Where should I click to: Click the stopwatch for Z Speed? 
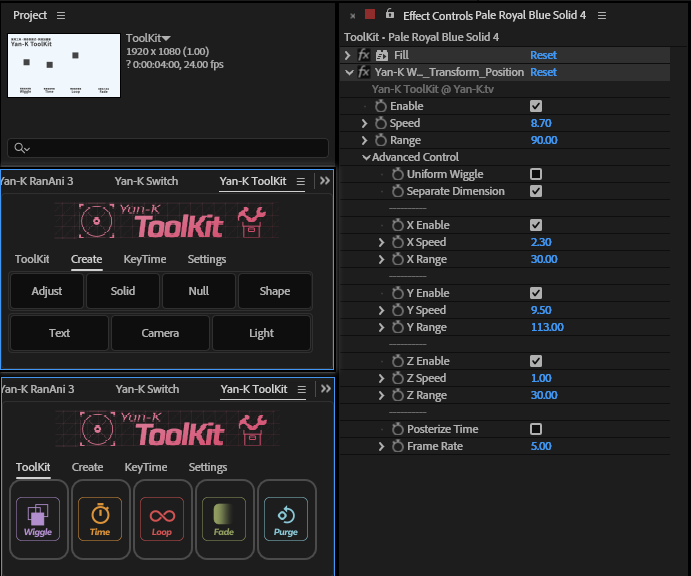click(398, 378)
